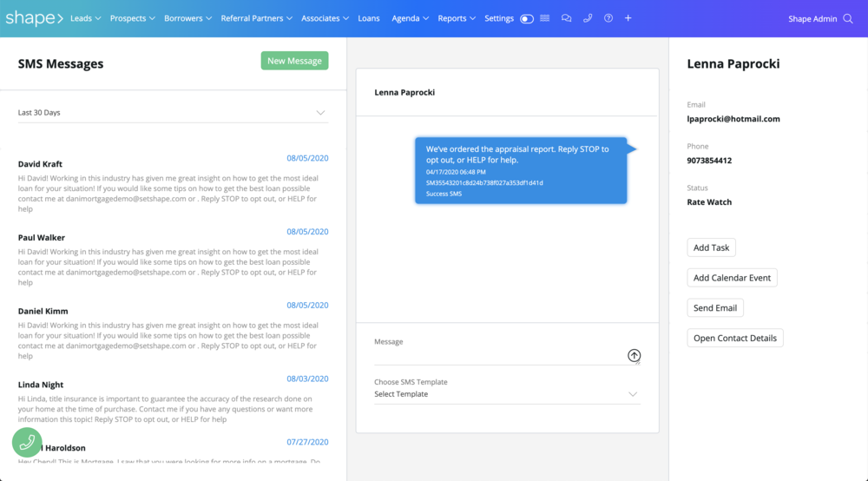The height and width of the screenshot is (481, 868).
Task: Click the Add Task button
Action: click(x=712, y=247)
